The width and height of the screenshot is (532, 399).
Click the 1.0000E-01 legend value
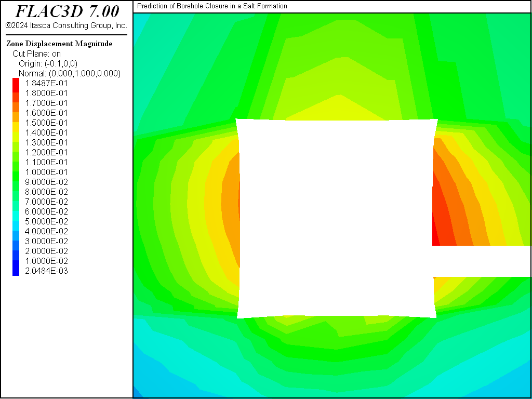tap(46, 171)
